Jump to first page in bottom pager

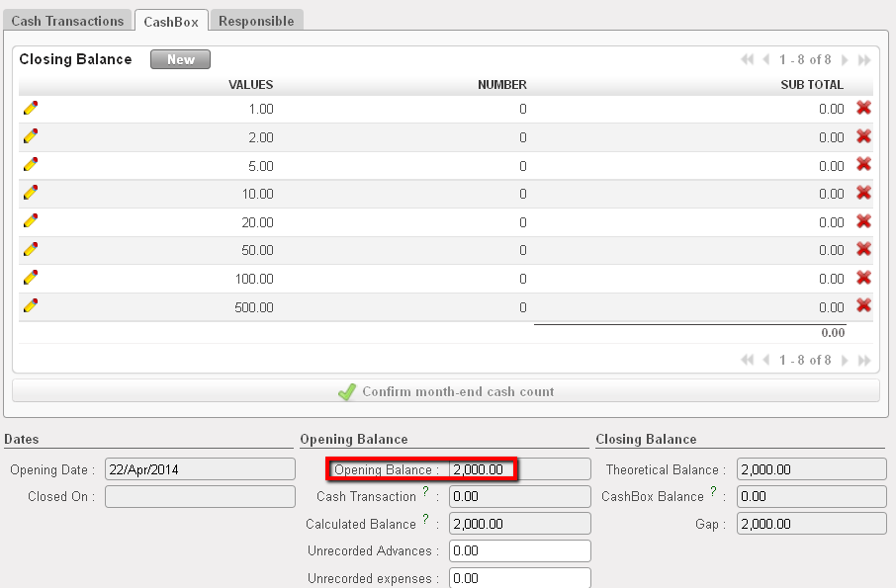[747, 361]
